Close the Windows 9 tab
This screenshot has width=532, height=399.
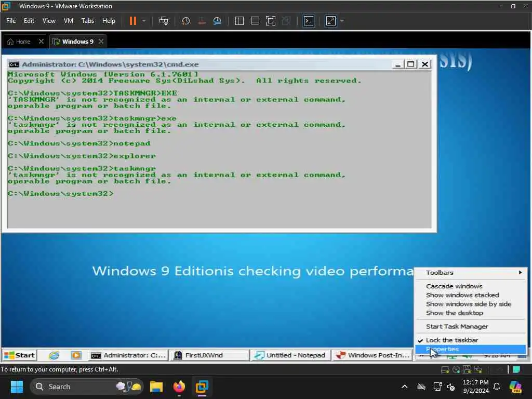(x=101, y=42)
